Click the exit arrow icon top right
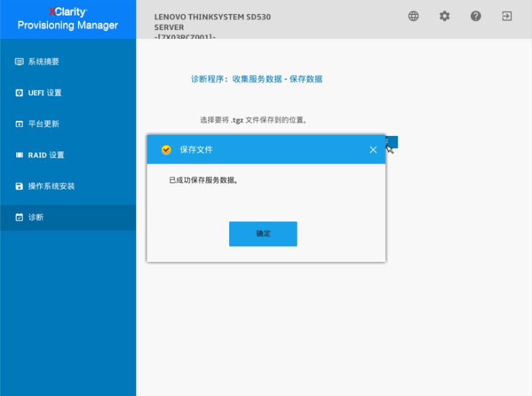Viewport: 532px width, 396px height. (506, 16)
